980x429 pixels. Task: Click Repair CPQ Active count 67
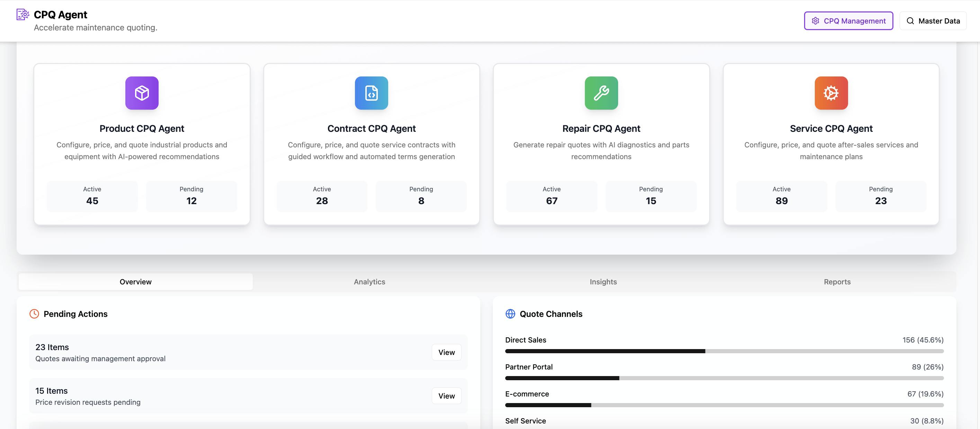point(552,201)
